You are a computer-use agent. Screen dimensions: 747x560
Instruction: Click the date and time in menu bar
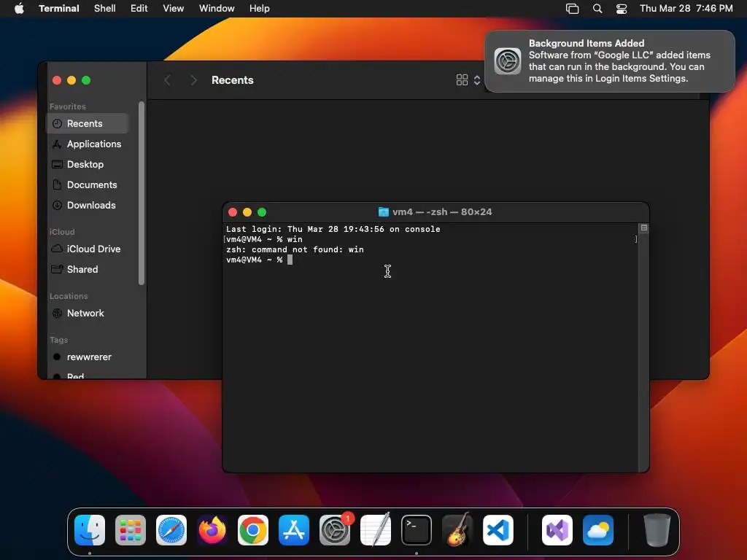tap(686, 8)
